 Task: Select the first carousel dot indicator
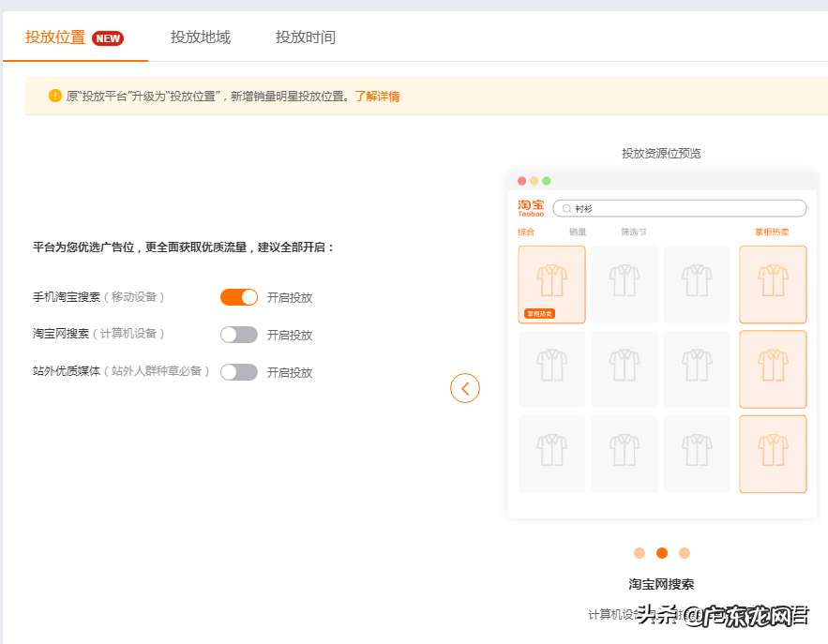coord(640,553)
